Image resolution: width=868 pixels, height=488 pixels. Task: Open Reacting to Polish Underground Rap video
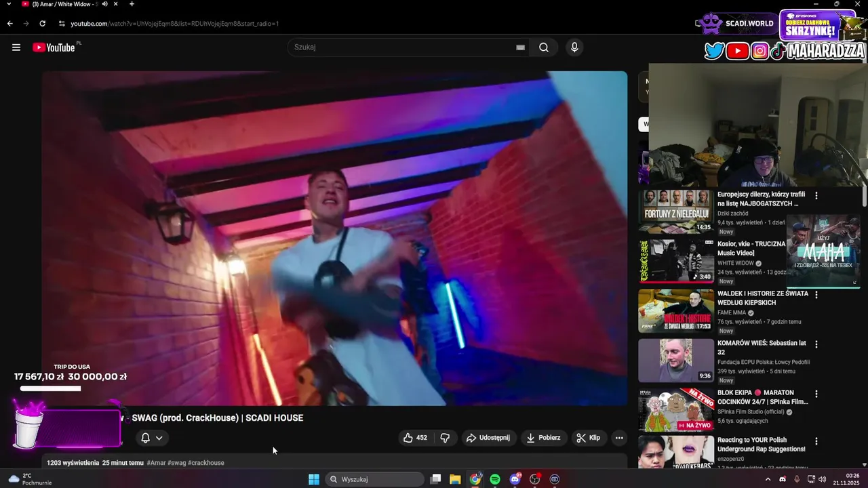(x=762, y=445)
